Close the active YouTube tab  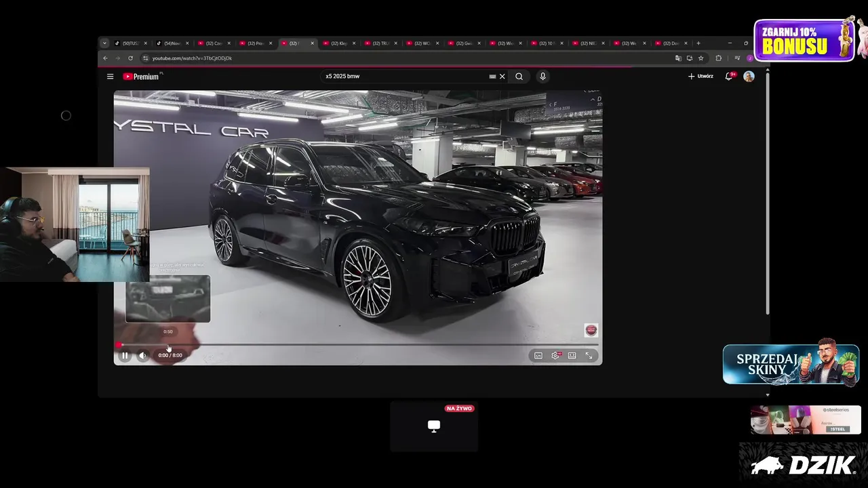[313, 43]
